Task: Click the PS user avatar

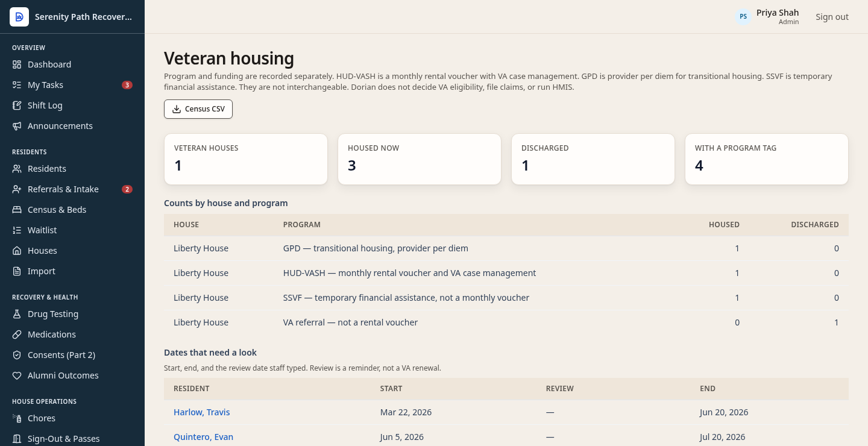Action: (743, 17)
